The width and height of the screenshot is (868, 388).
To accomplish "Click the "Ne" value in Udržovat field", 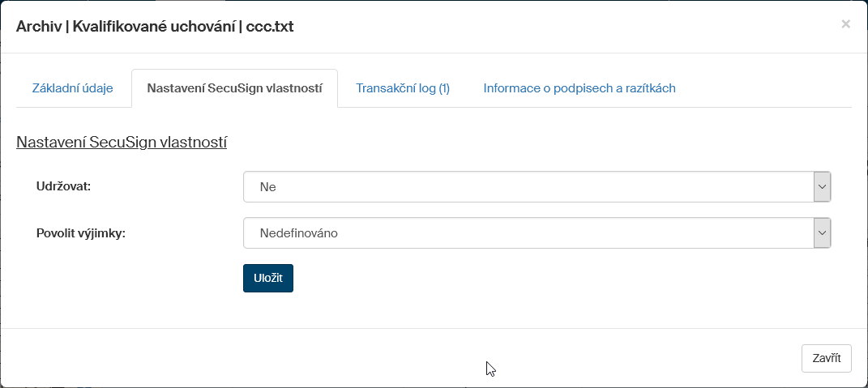I will (268, 187).
